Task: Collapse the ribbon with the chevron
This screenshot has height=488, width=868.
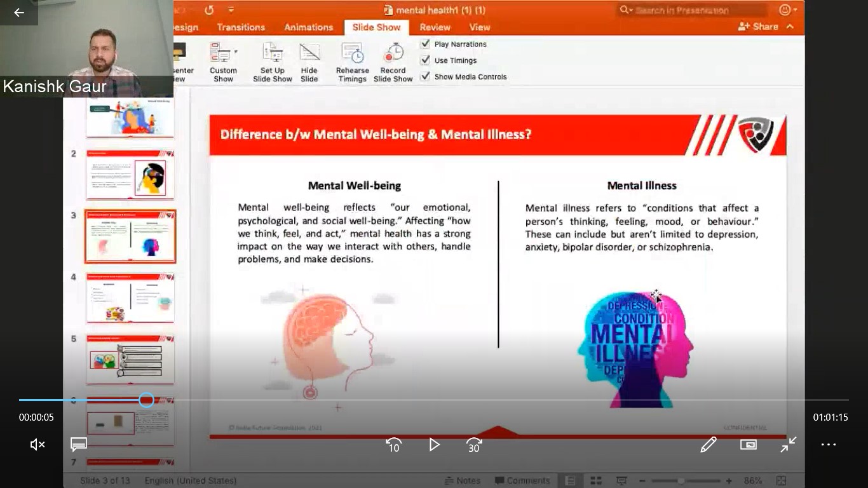Action: [790, 27]
